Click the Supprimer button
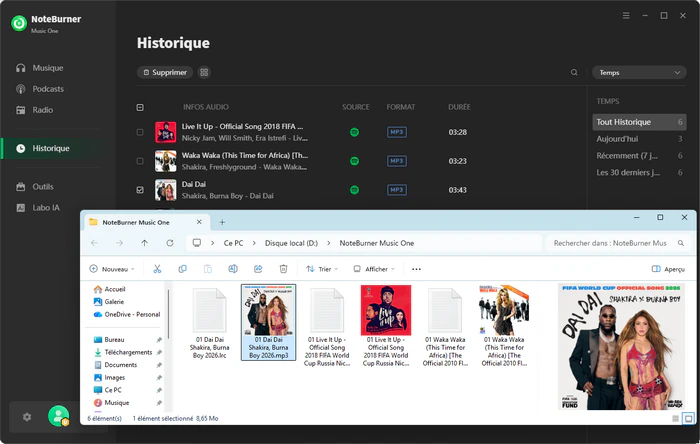 click(x=165, y=72)
